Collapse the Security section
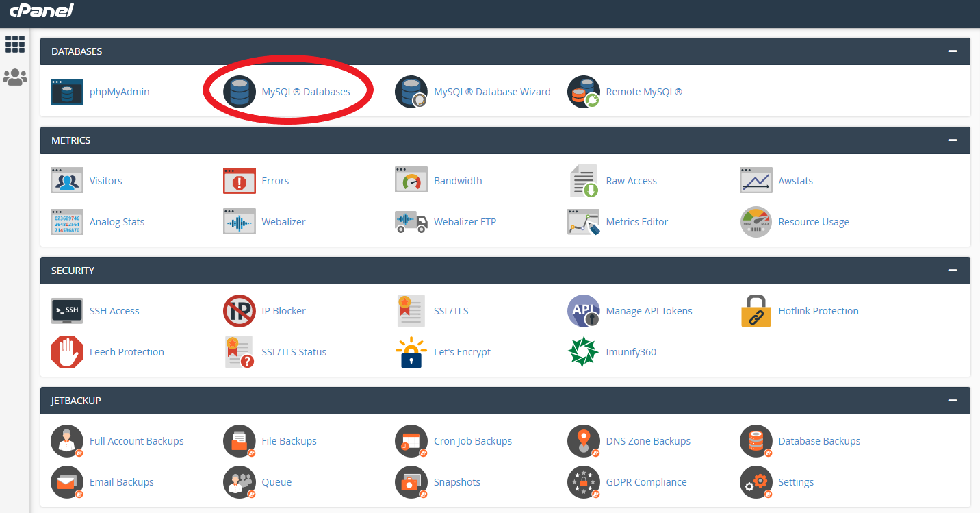This screenshot has width=980, height=513. coord(952,271)
